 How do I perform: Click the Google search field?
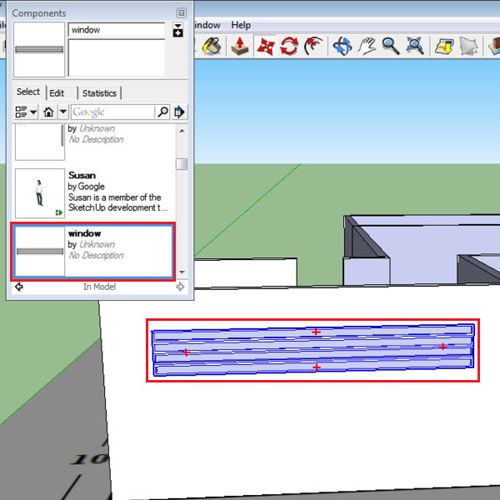pyautogui.click(x=113, y=112)
